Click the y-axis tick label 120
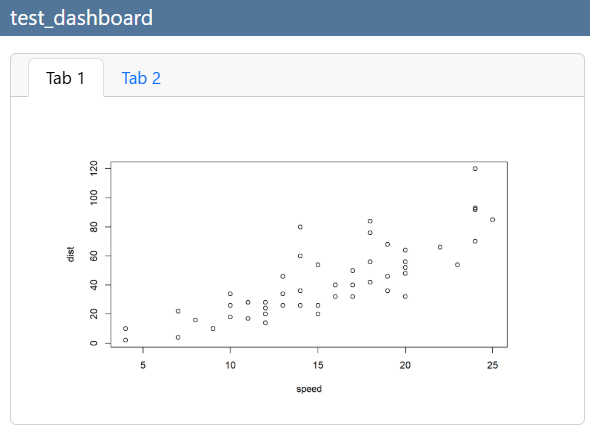The image size is (590, 432). click(94, 168)
